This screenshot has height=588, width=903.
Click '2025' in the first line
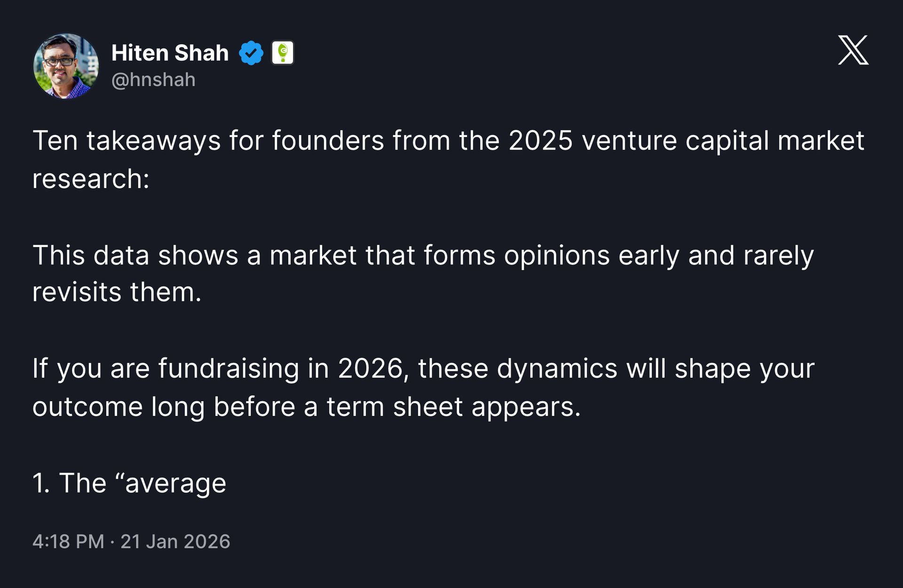[x=540, y=141]
